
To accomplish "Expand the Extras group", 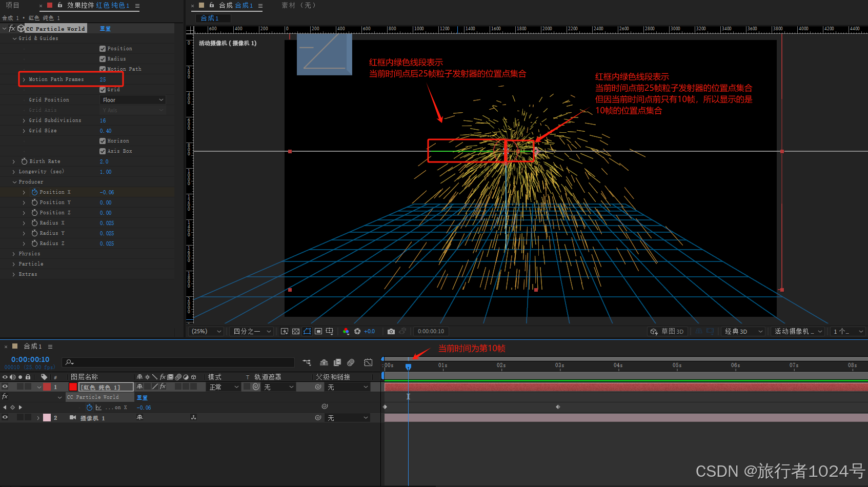I will (x=14, y=274).
